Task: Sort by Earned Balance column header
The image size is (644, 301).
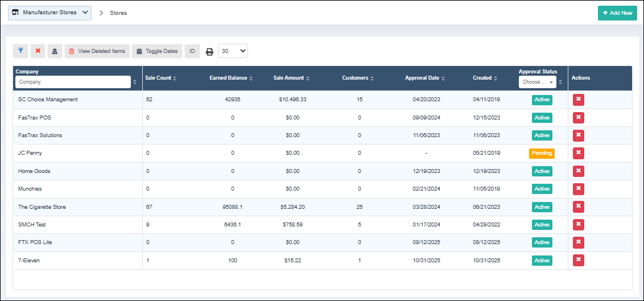Action: (x=230, y=78)
